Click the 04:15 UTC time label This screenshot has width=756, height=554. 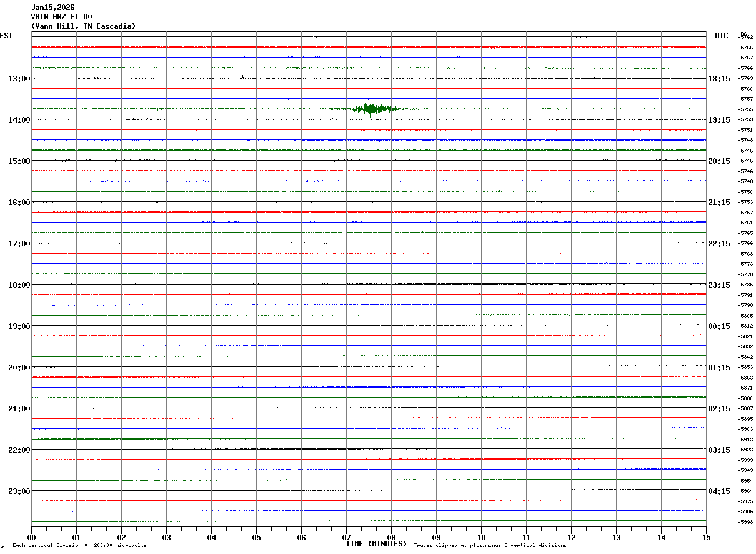[x=719, y=491]
